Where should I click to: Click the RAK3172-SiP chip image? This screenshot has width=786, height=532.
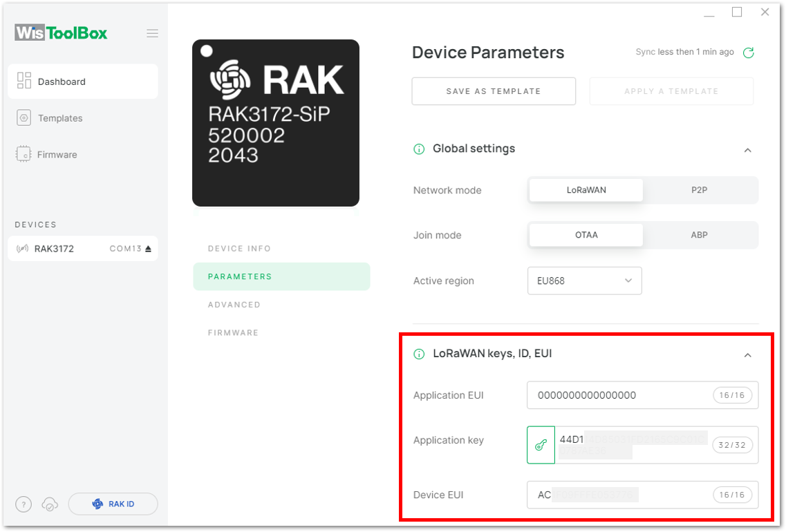(276, 123)
